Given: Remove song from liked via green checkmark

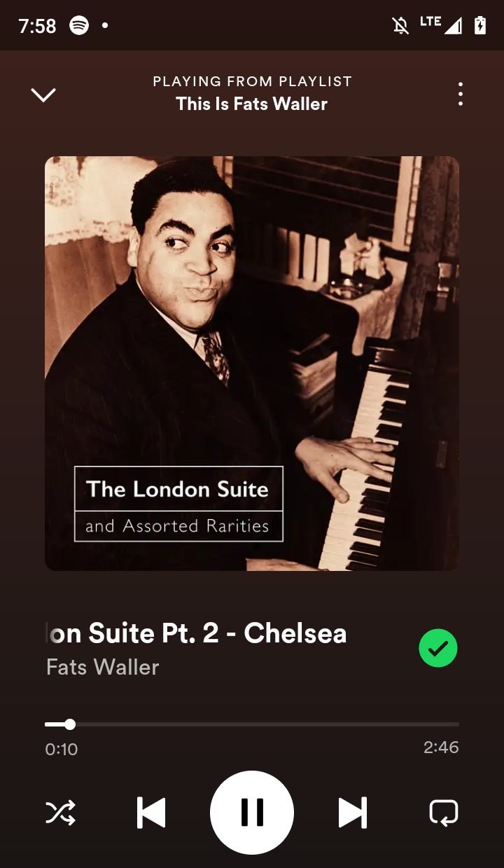Looking at the screenshot, I should pos(438,648).
